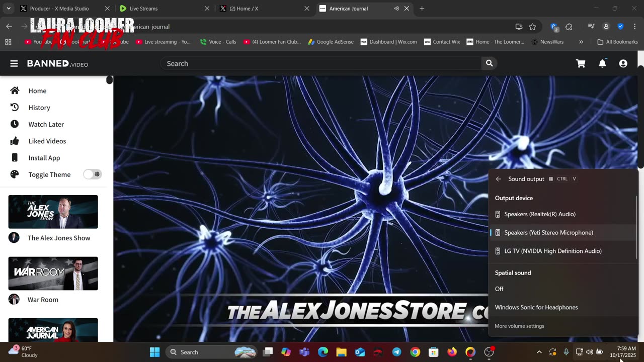Viewport: 644px width, 362px height.
Task: Open Microsoft Edge from the taskbar
Action: coord(323,352)
